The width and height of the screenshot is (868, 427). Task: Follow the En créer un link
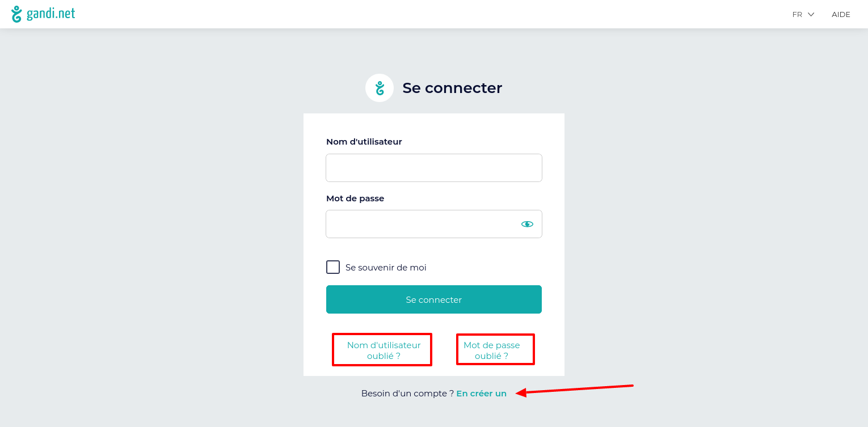(481, 394)
